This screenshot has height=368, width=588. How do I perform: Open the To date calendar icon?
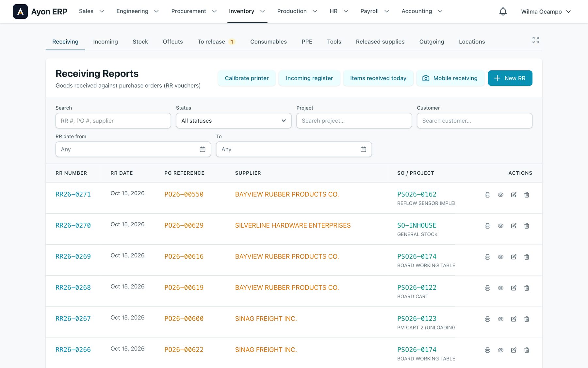coord(363,149)
